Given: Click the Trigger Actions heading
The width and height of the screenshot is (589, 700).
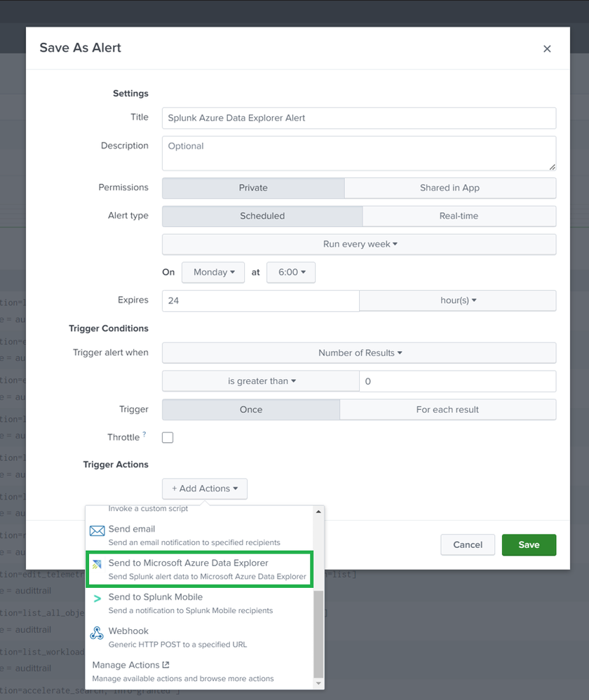Looking at the screenshot, I should coord(116,465).
